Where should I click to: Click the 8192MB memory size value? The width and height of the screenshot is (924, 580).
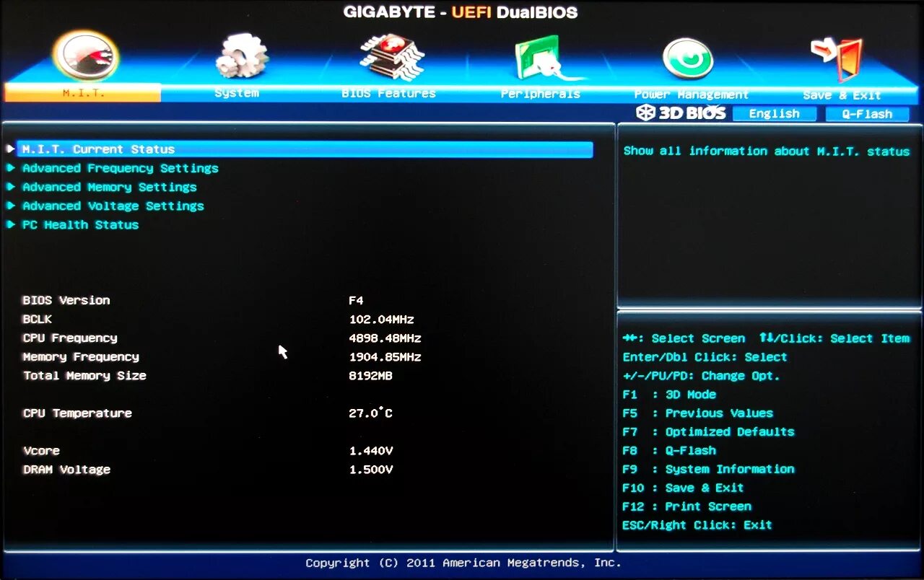(371, 375)
